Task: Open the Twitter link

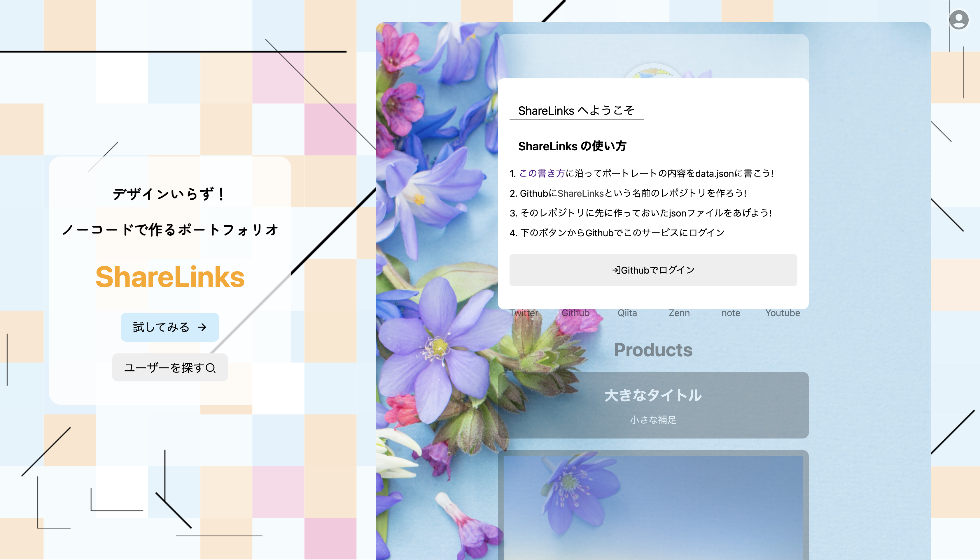Action: coord(524,313)
